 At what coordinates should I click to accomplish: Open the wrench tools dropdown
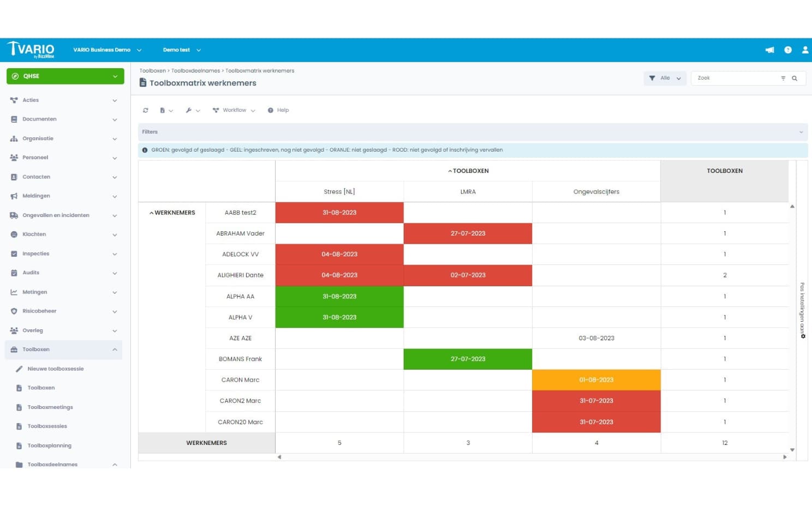[193, 110]
